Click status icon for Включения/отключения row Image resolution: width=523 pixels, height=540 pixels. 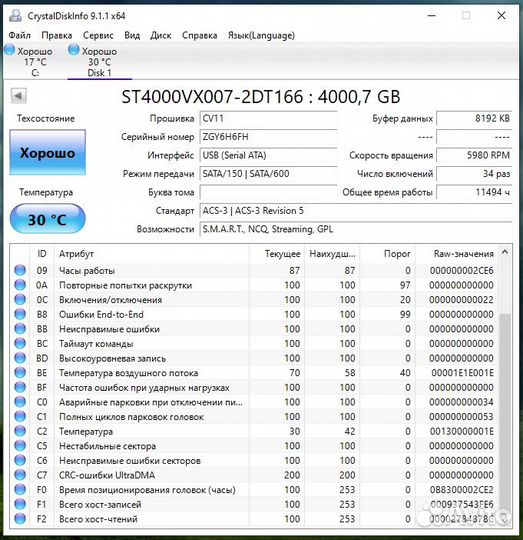pos(20,300)
